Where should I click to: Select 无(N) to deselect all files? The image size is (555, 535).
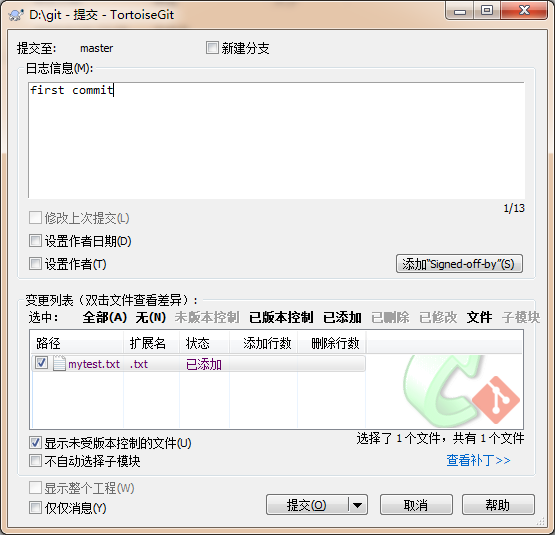(x=151, y=317)
